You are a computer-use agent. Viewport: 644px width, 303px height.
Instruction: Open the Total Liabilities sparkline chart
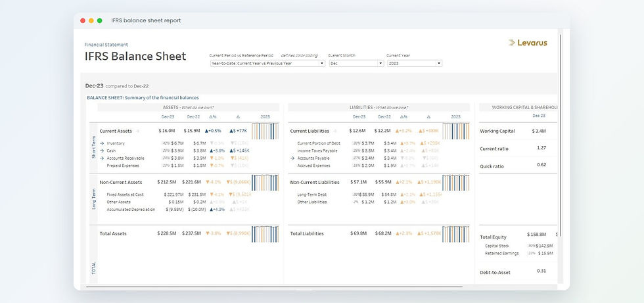(x=456, y=233)
